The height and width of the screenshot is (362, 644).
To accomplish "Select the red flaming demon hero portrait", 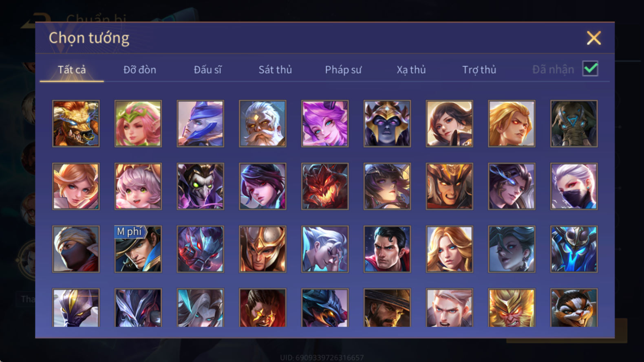I will [325, 186].
